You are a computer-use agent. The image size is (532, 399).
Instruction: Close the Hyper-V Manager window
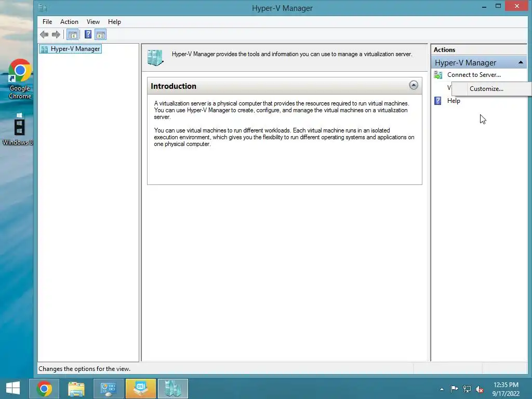tap(516, 6)
